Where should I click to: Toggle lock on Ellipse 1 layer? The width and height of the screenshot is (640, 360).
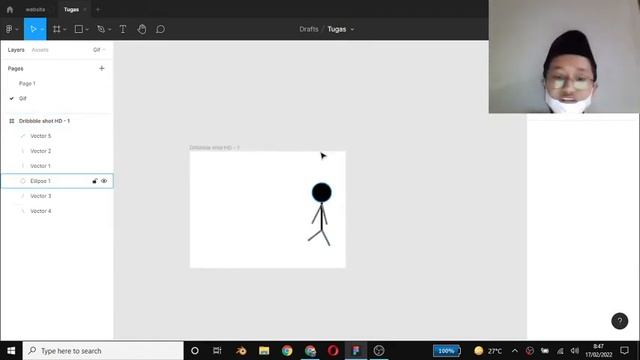[x=95, y=181]
